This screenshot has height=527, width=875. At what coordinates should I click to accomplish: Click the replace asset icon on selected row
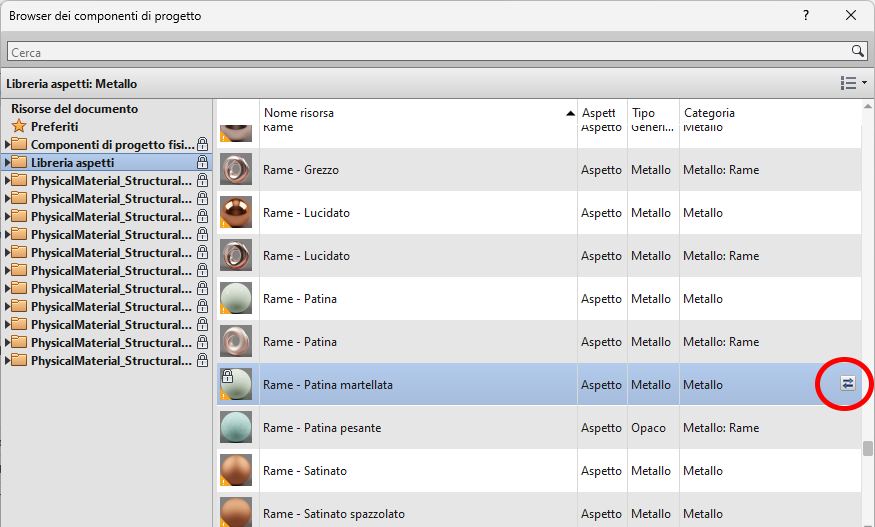pyautogui.click(x=847, y=384)
